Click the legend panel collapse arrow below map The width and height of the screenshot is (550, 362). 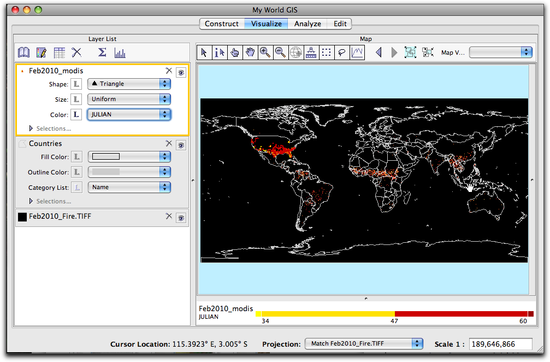pyautogui.click(x=366, y=299)
